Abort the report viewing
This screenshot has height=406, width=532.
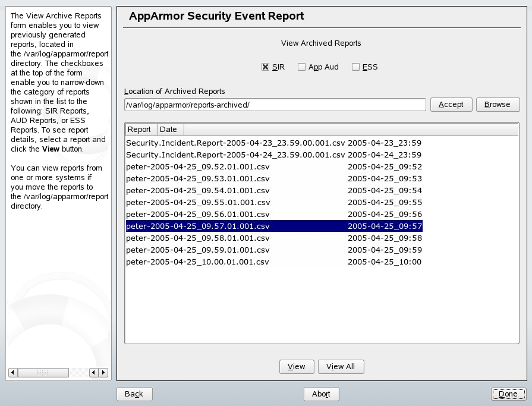(x=321, y=394)
